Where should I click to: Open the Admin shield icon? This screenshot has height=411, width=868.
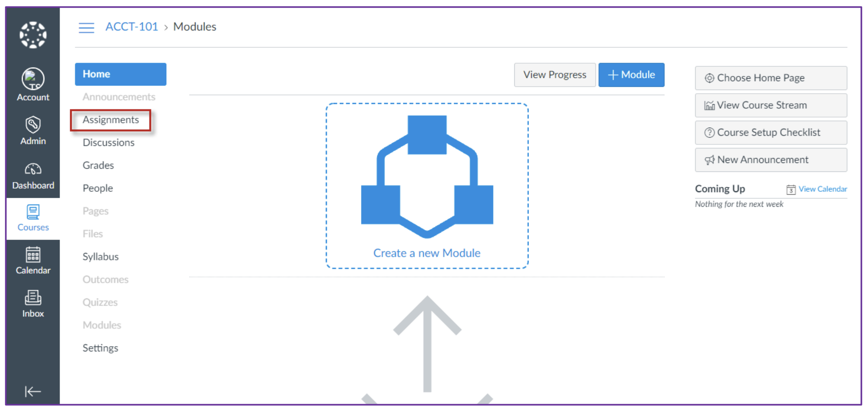tap(33, 125)
